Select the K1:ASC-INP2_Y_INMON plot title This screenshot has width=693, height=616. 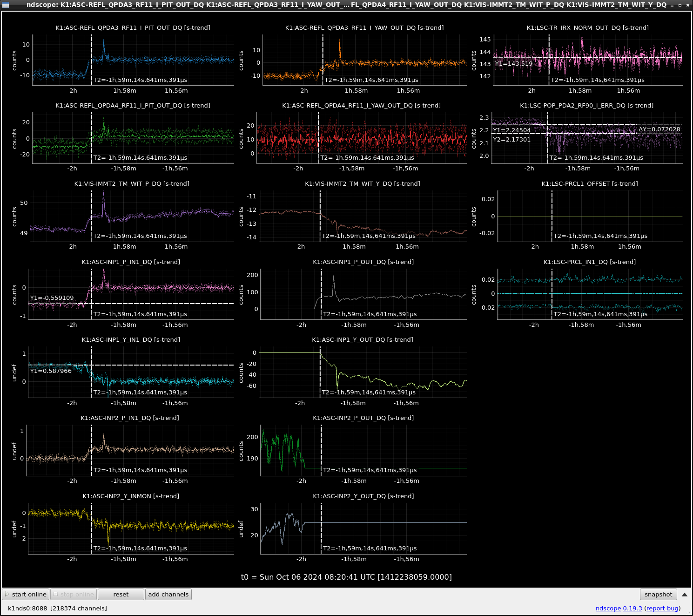coord(131,496)
